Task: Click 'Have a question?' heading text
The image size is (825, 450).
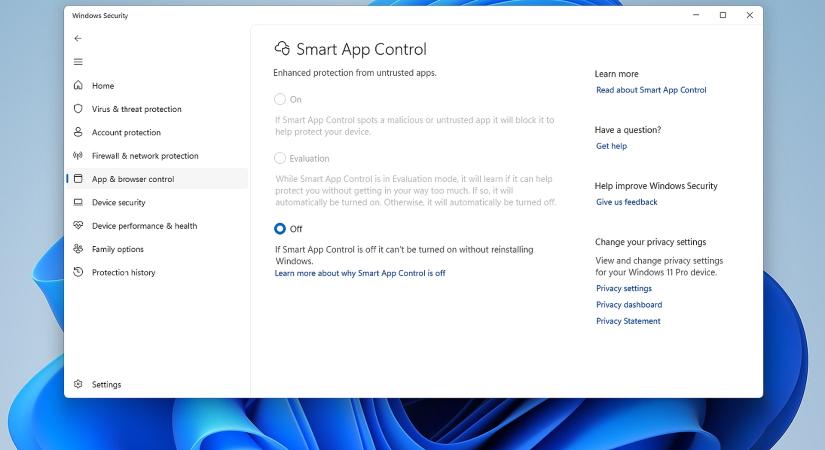Action: [628, 130]
